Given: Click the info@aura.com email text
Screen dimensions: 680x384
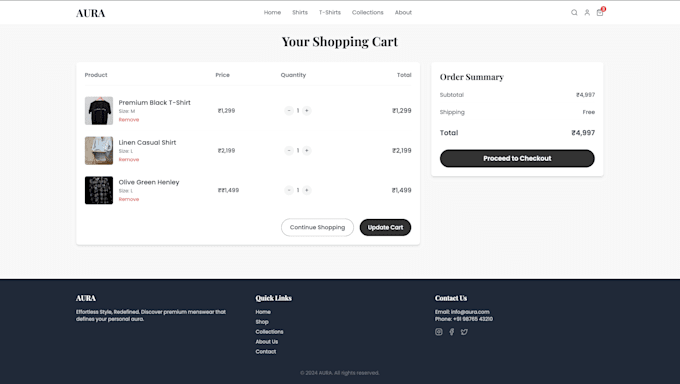Looking at the screenshot, I should (470, 312).
